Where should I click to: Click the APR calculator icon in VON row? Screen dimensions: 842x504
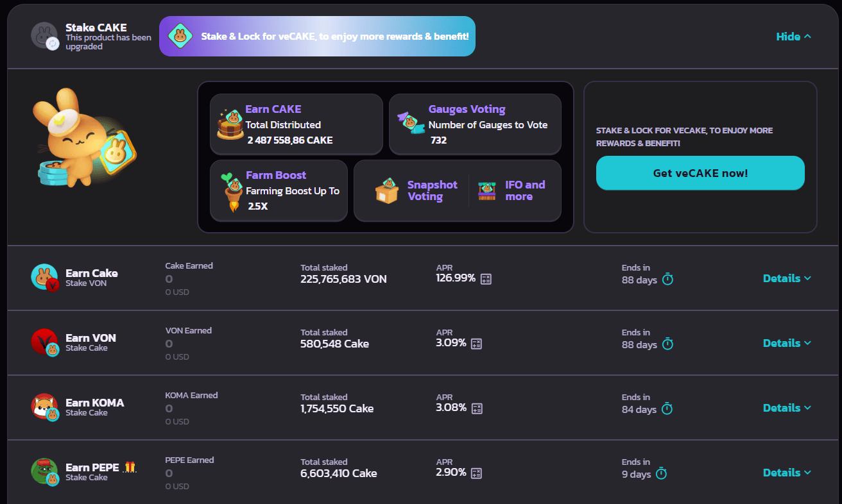486,279
